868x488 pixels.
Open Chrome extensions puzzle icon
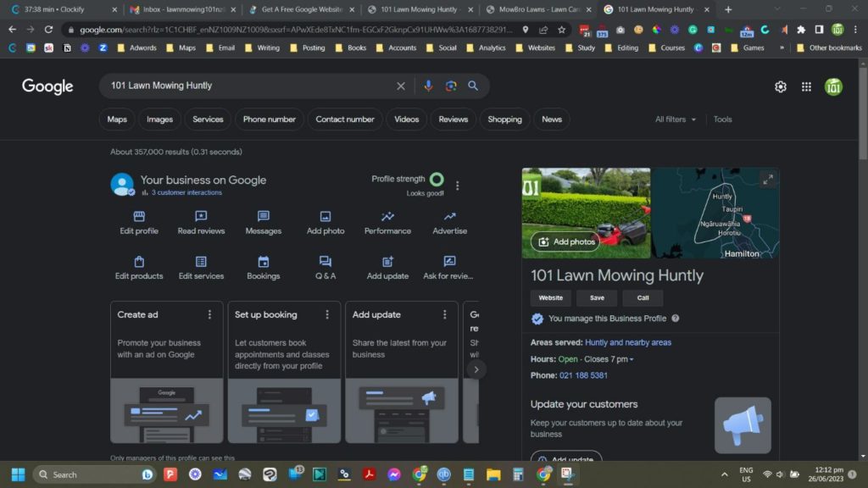[801, 30]
